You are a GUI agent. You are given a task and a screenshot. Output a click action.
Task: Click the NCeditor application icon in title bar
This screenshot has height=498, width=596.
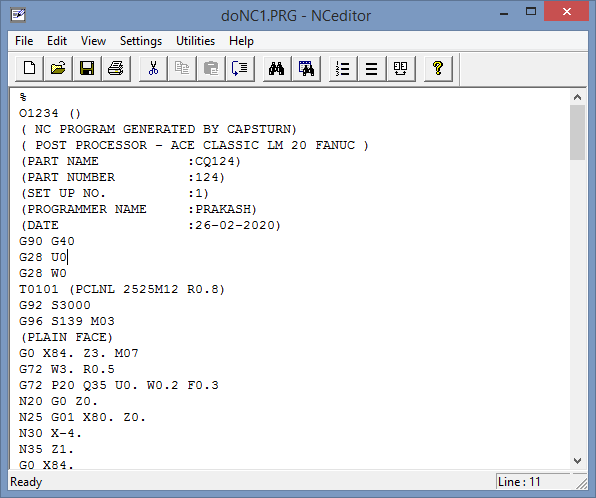(18, 15)
